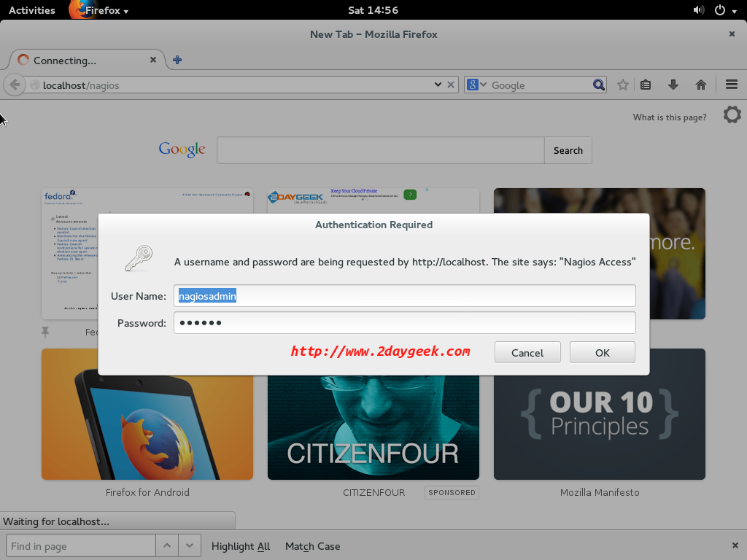The height and width of the screenshot is (560, 747).
Task: Open the Firefox for Android thumbnail
Action: 147,414
